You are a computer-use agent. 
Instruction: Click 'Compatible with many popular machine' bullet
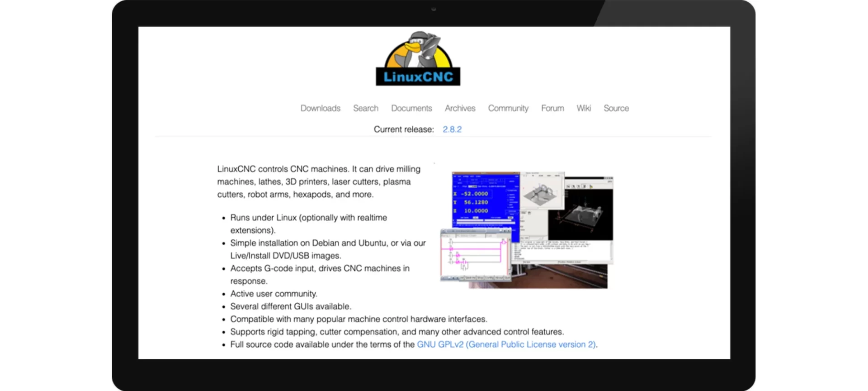(x=359, y=319)
